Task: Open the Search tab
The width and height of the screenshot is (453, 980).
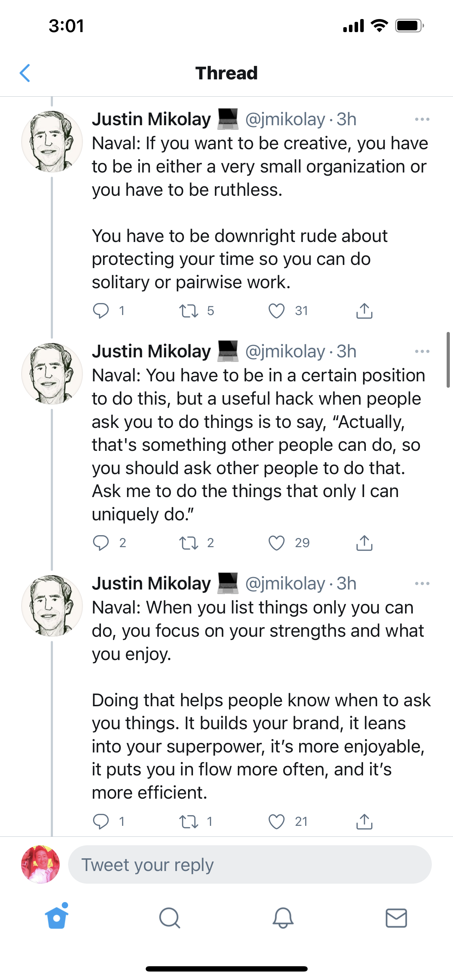Action: (x=170, y=918)
